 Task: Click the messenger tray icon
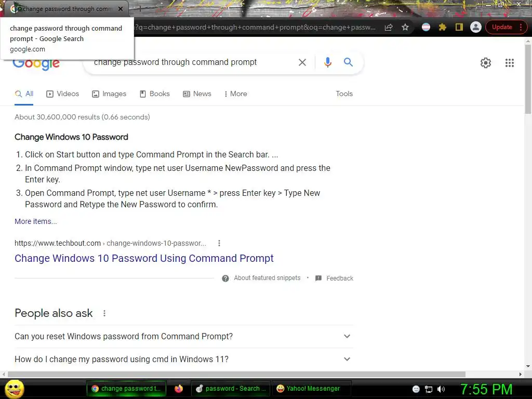click(416, 389)
